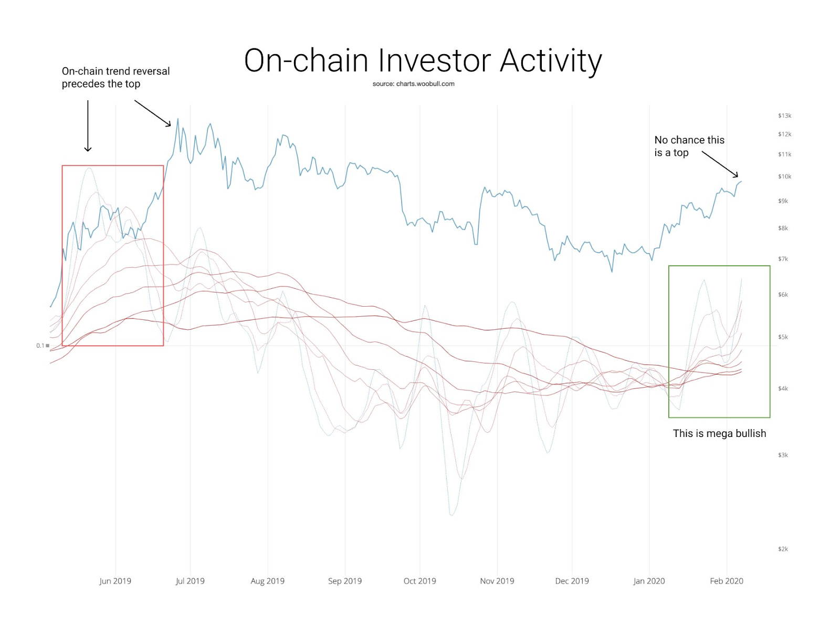
Task: Click the 'No chance this is a top' note
Action: [x=689, y=146]
